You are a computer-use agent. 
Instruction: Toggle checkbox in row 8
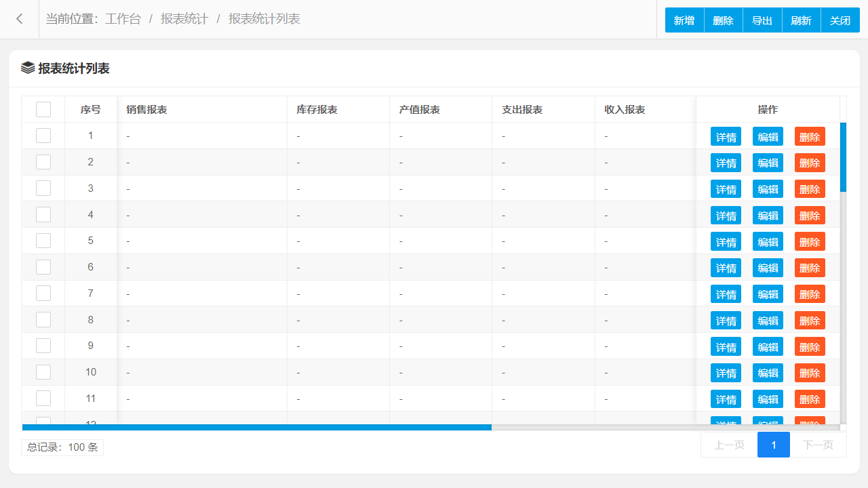[x=43, y=319]
